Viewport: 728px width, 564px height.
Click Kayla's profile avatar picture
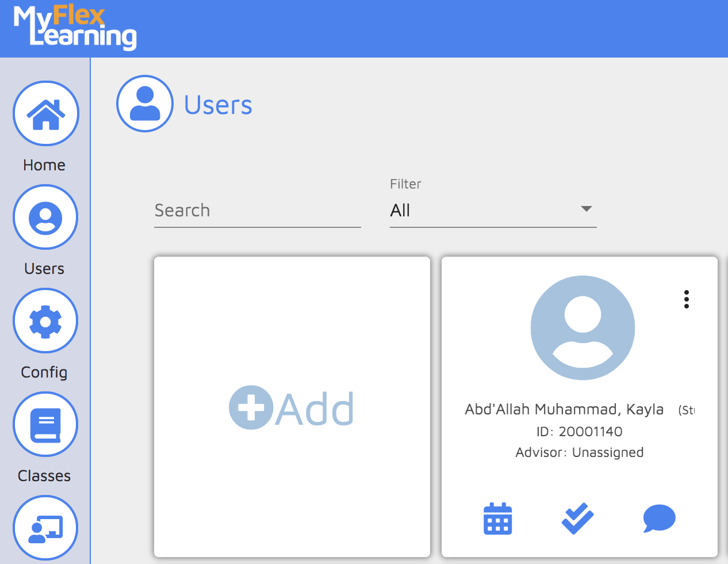[583, 327]
